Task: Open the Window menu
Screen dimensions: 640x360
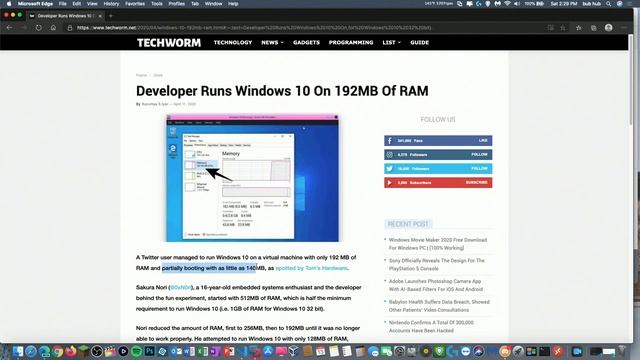Action: coord(213,4)
